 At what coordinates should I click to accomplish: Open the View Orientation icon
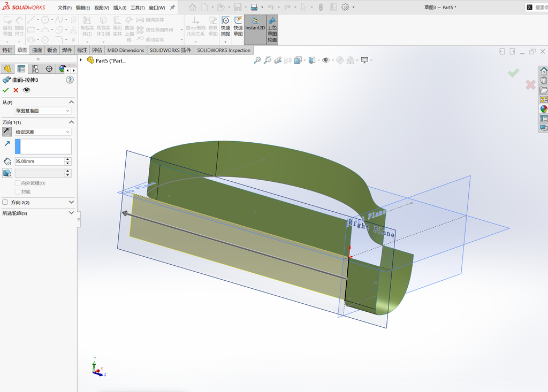click(x=298, y=60)
